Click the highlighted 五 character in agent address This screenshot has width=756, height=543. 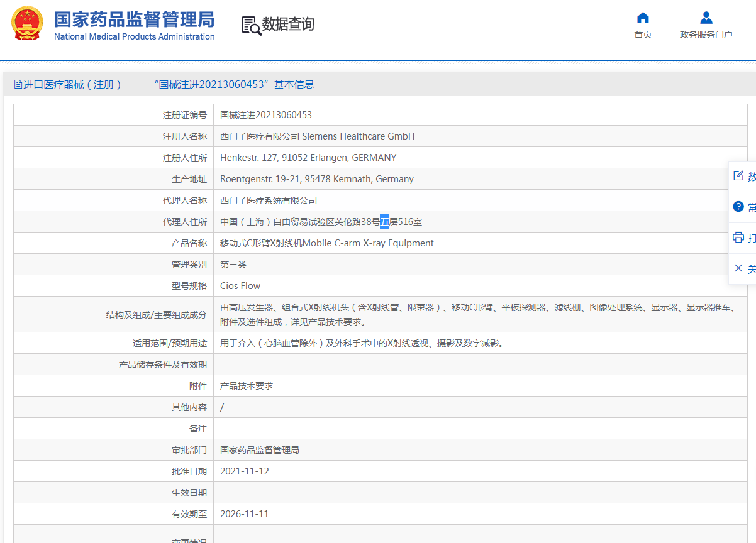384,222
